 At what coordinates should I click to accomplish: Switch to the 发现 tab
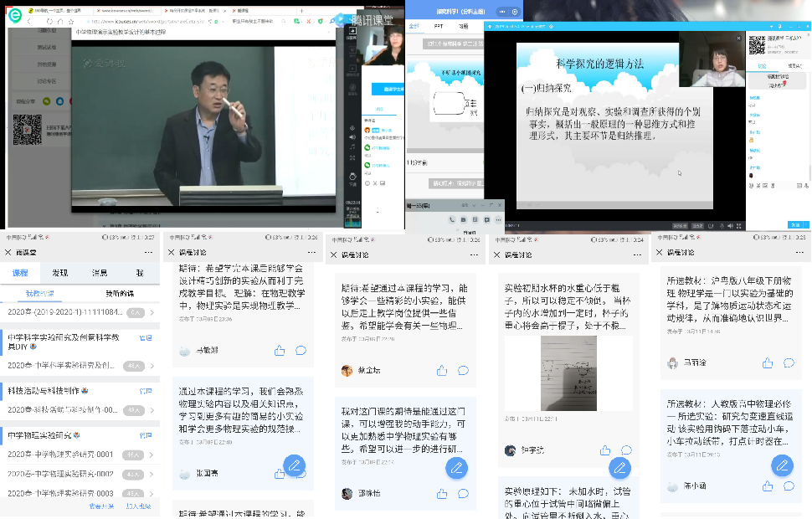coord(60,273)
